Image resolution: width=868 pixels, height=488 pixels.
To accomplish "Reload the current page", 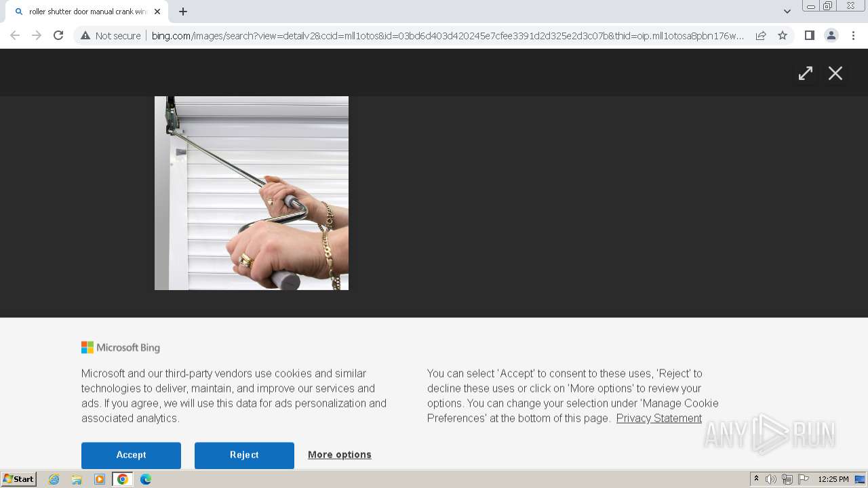I will (x=58, y=35).
